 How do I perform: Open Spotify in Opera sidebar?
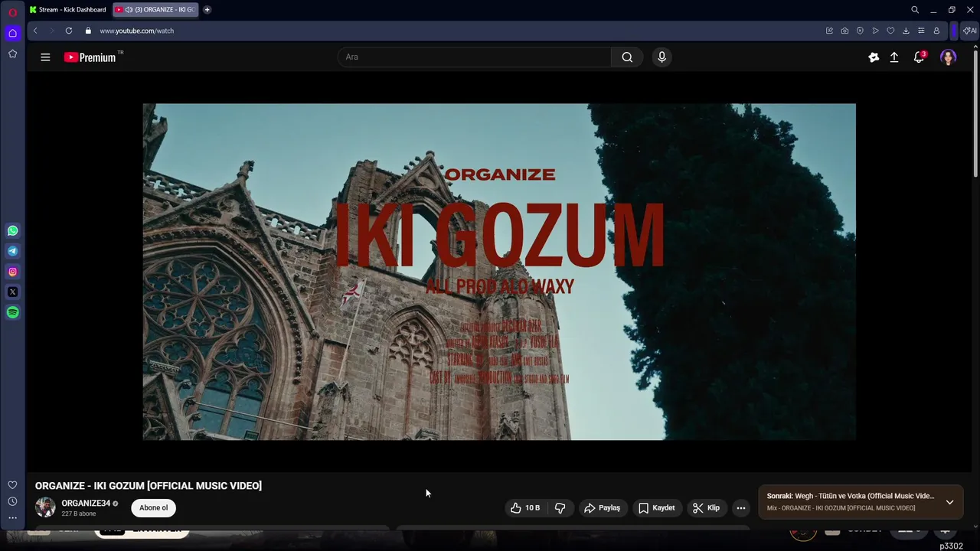coord(12,312)
